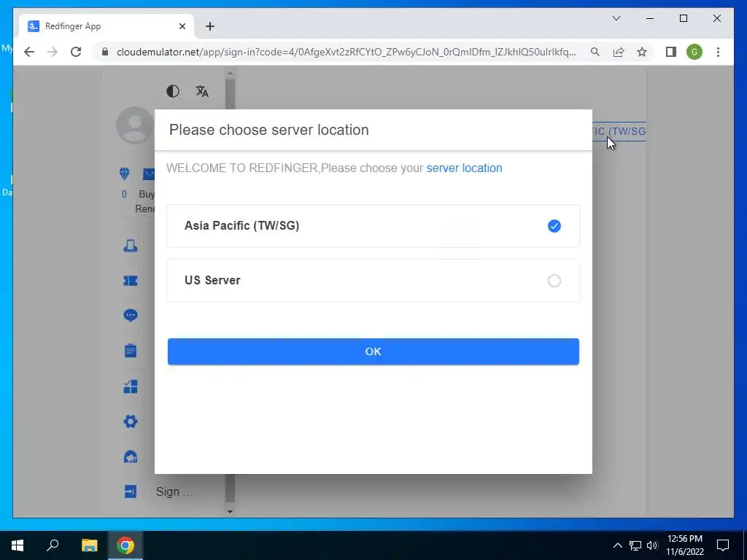
Task: Open File Explorer from the taskbar
Action: 89,545
